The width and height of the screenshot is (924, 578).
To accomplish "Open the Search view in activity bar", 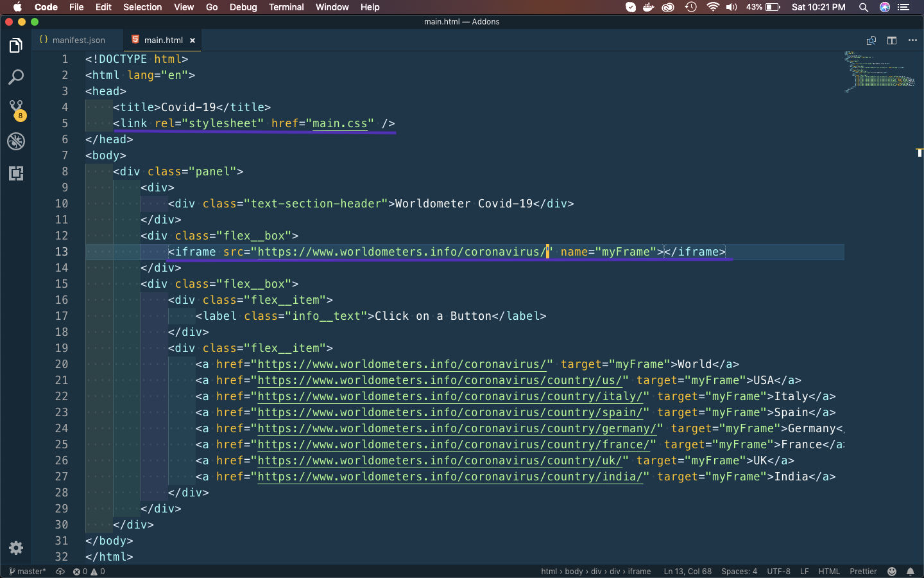I will (16, 78).
